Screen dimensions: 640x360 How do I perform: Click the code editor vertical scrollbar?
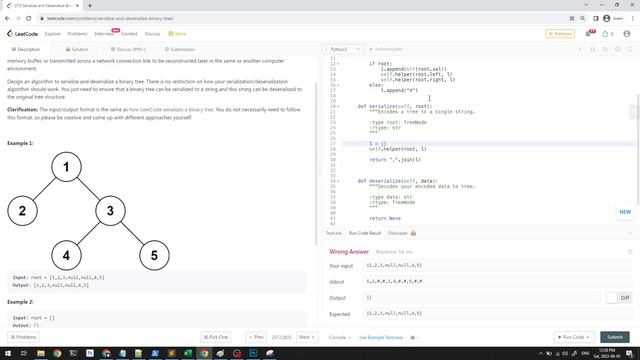[638, 149]
